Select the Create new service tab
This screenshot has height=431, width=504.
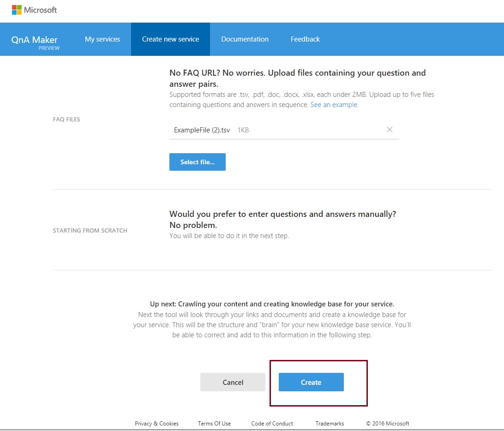coord(170,39)
